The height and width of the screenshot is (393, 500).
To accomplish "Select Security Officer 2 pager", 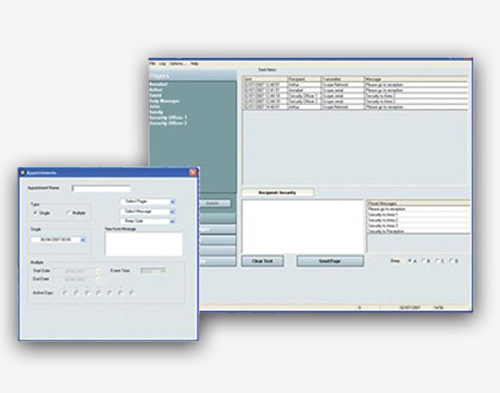I will [168, 123].
